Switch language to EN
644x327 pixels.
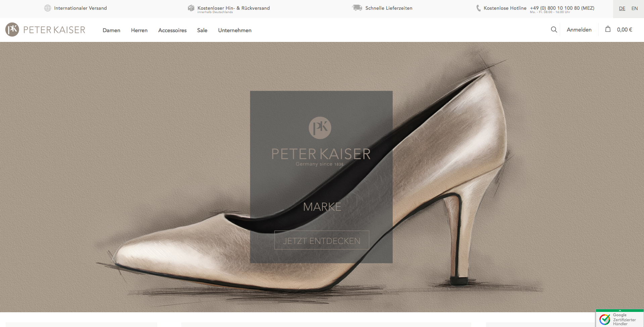634,8
